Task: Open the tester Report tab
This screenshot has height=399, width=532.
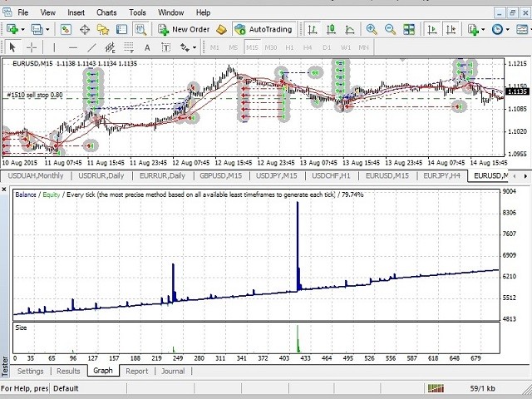Action: click(x=136, y=372)
